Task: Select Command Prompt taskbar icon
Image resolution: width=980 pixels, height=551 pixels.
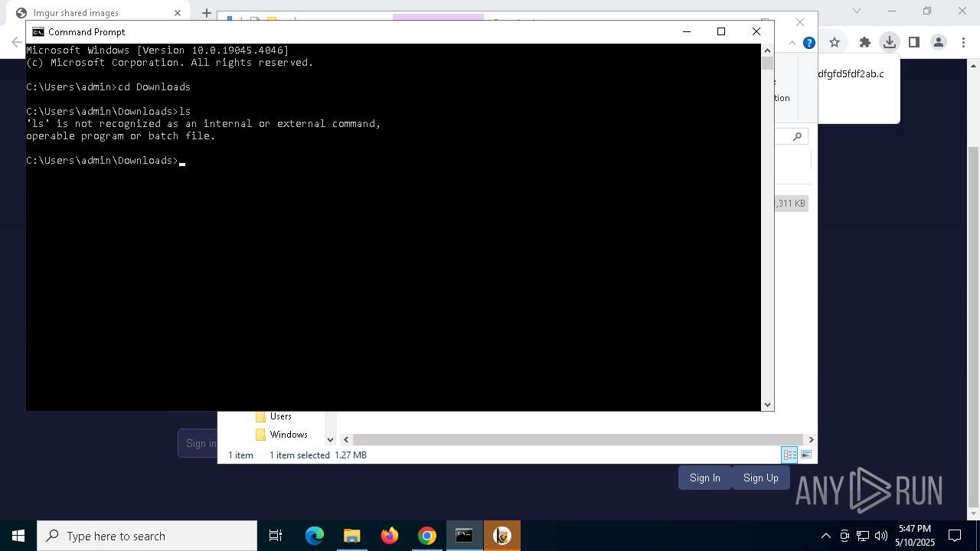Action: 464,536
